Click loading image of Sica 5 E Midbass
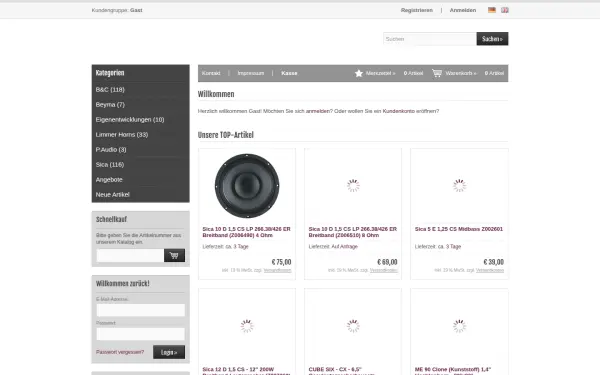600x375 pixels. pyautogui.click(x=459, y=186)
